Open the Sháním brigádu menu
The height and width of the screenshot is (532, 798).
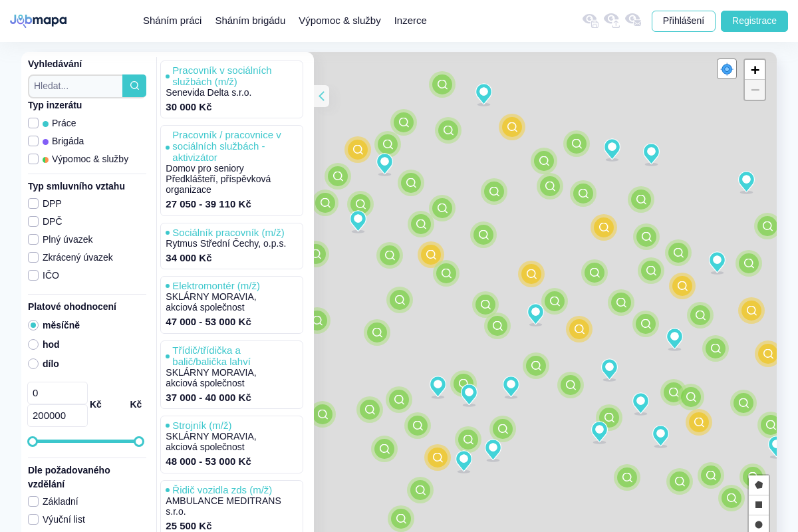(250, 21)
